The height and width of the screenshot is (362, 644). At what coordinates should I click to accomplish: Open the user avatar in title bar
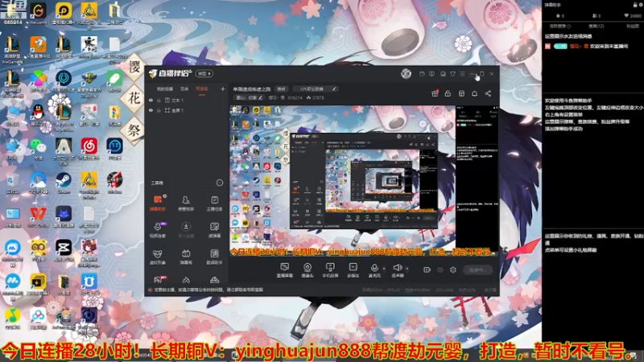point(406,74)
